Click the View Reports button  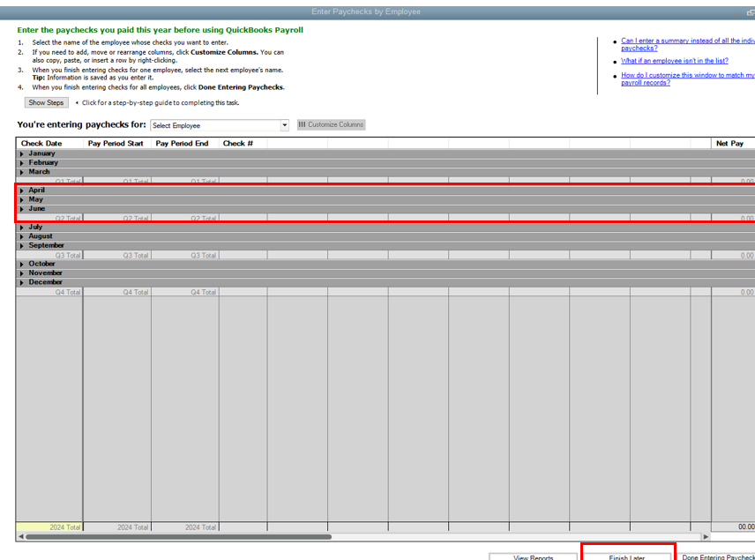[x=533, y=556]
